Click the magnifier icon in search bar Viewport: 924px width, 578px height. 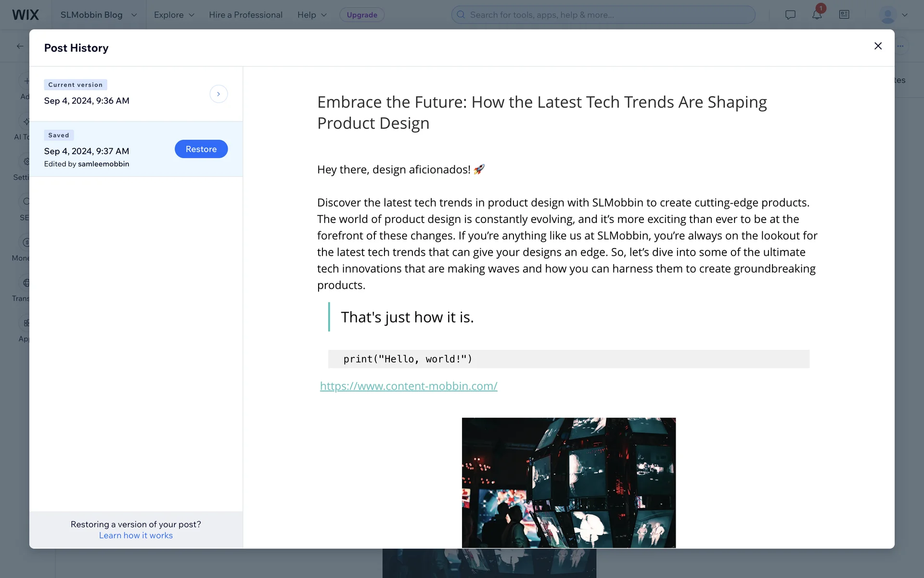(461, 14)
